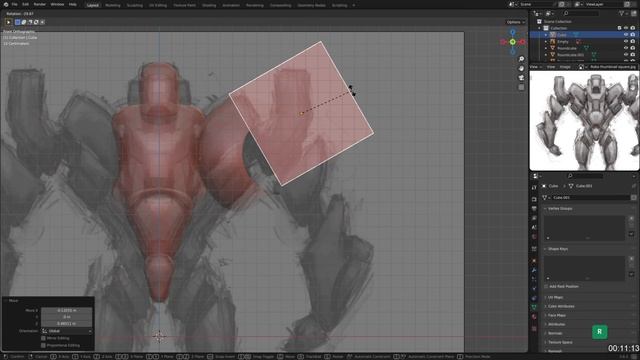Open the viewport Options dropdown
Viewport: 640px width, 360px height.
tap(516, 22)
